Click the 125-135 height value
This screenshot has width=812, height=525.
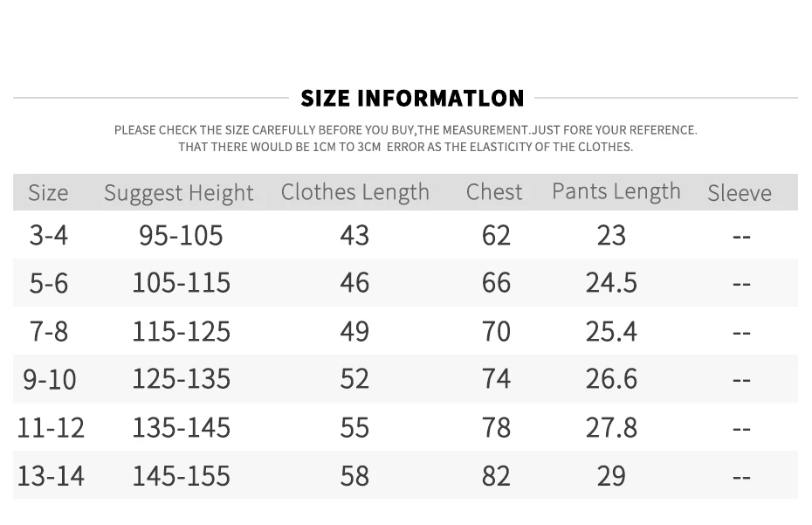coord(181,378)
